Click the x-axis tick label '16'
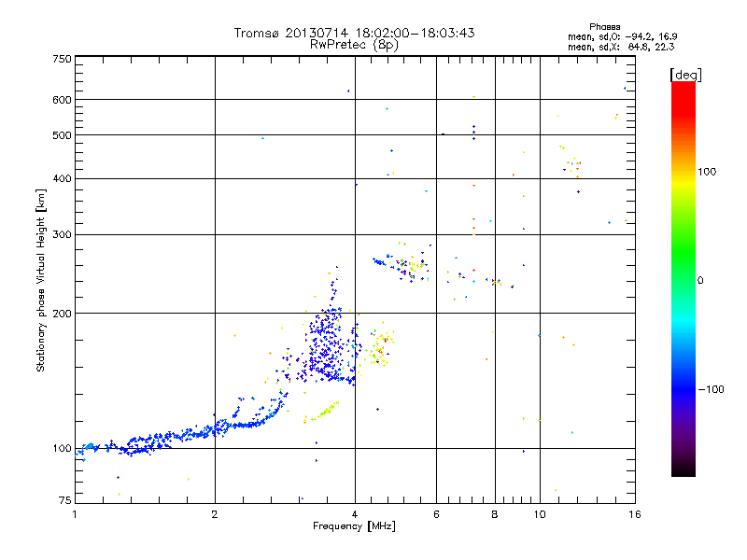 point(635,514)
